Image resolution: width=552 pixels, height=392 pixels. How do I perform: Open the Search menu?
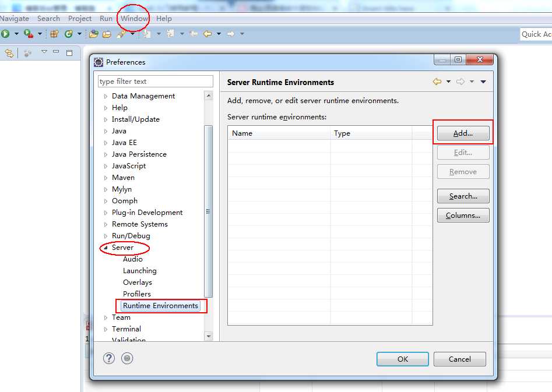(48, 18)
